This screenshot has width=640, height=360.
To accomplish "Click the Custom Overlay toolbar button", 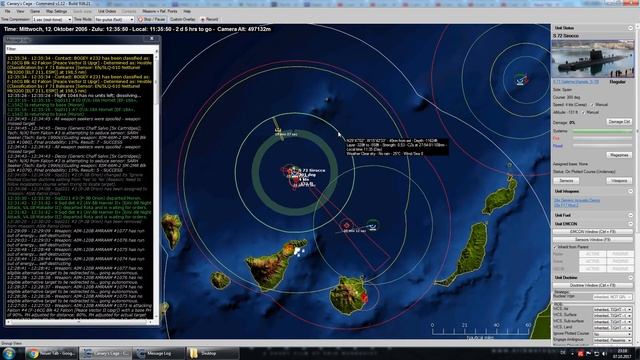I will (182, 19).
